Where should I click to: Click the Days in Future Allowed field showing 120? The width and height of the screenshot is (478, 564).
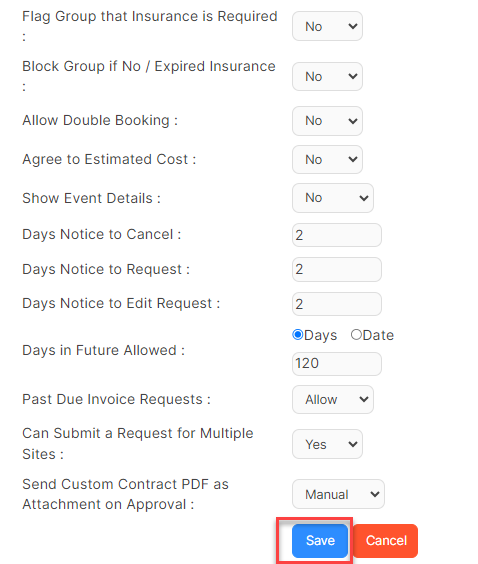coord(337,364)
